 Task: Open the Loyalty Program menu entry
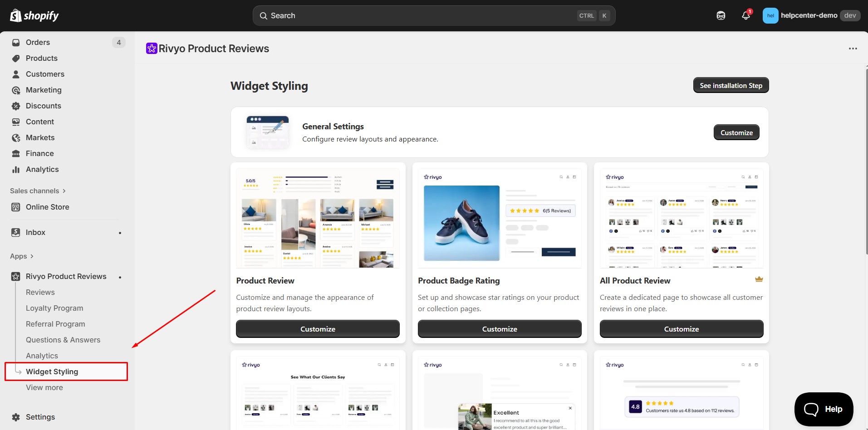tap(54, 308)
